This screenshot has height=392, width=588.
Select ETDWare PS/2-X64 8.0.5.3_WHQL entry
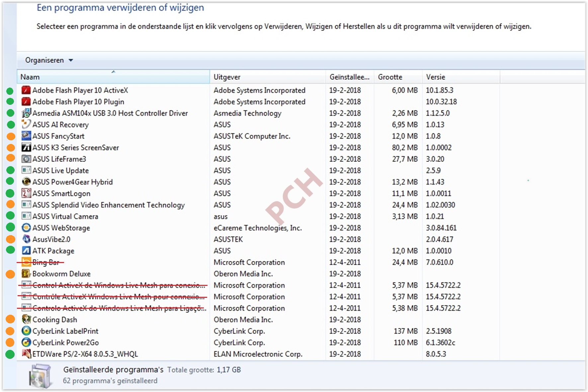[x=85, y=354]
